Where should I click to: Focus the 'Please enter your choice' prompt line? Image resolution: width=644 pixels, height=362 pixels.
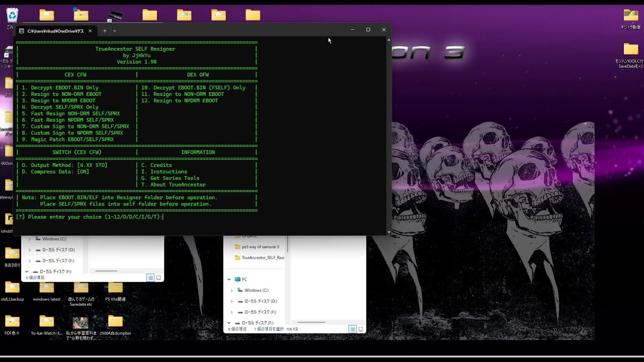[90, 217]
